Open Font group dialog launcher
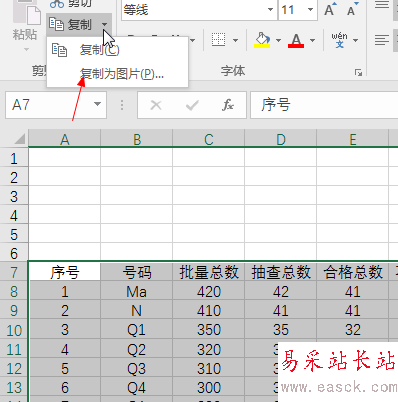The height and width of the screenshot is (402, 398). 358,72
